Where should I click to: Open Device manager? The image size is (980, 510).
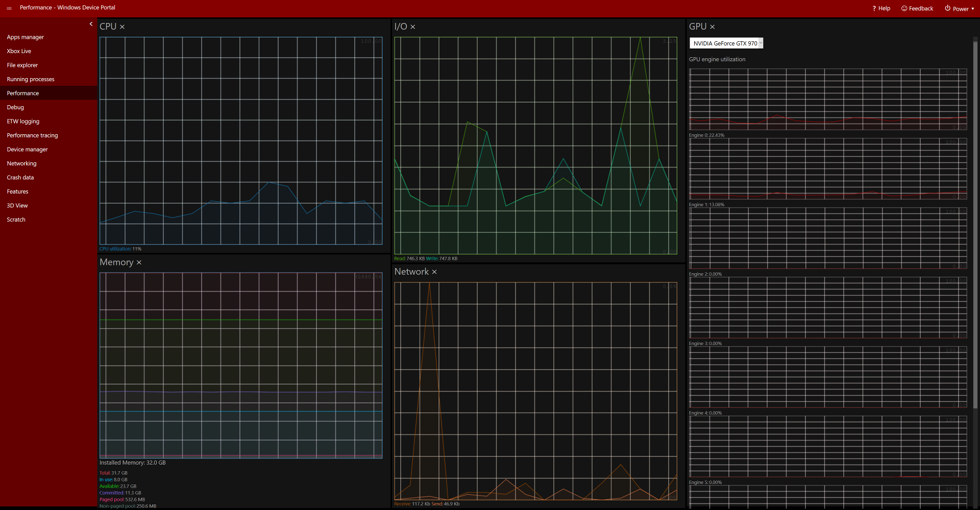point(48,150)
